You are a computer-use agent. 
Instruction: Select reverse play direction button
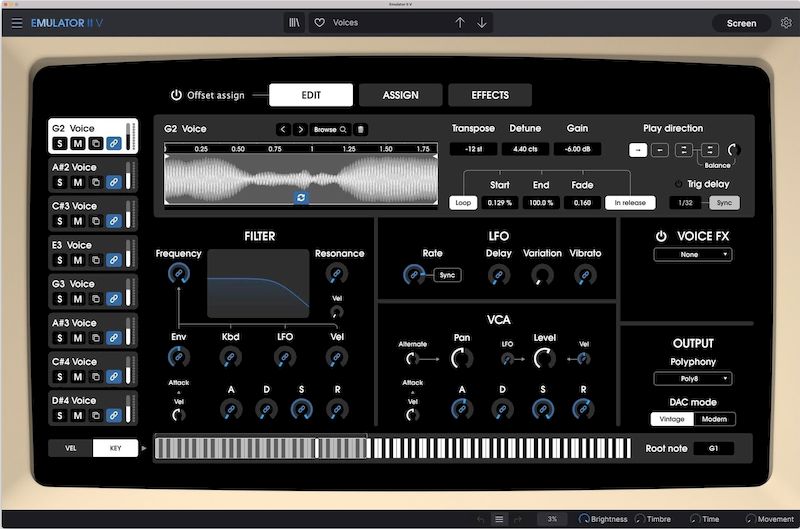coord(660,150)
